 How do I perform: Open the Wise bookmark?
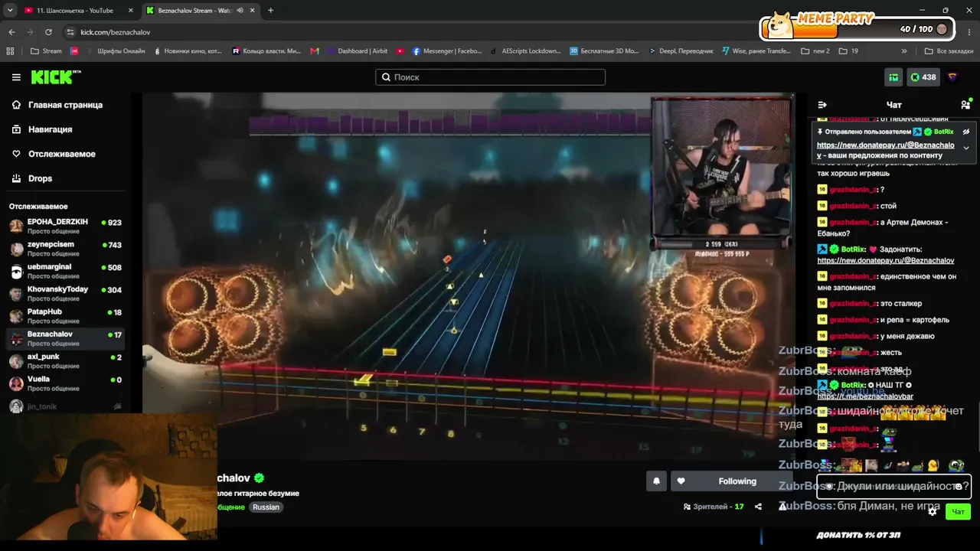[756, 51]
